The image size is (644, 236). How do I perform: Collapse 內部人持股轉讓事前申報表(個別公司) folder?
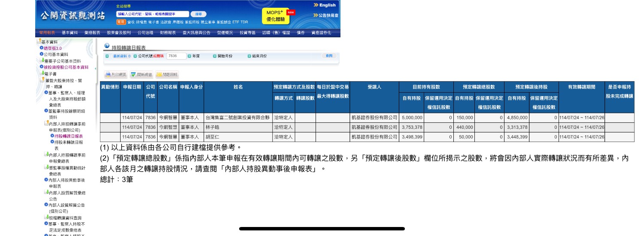tap(46, 123)
